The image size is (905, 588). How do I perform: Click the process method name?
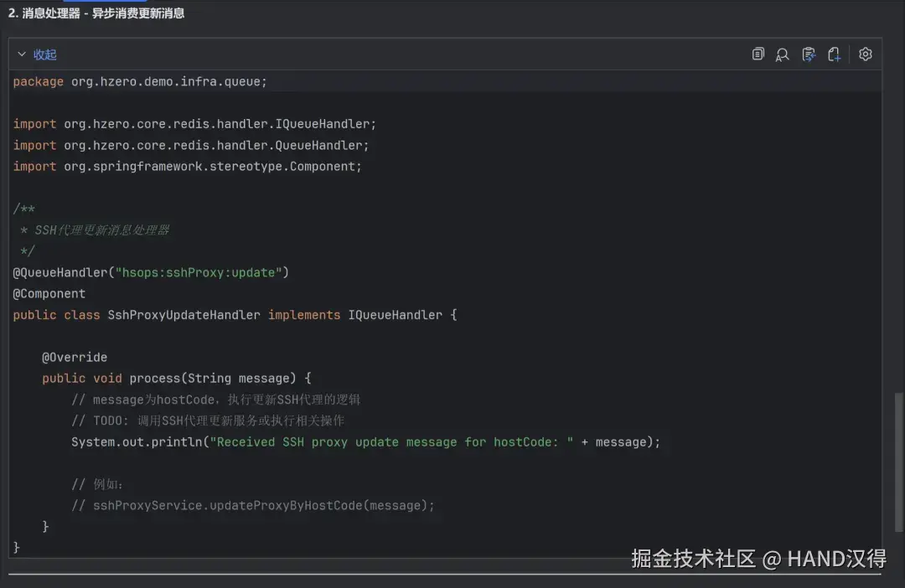pos(155,379)
